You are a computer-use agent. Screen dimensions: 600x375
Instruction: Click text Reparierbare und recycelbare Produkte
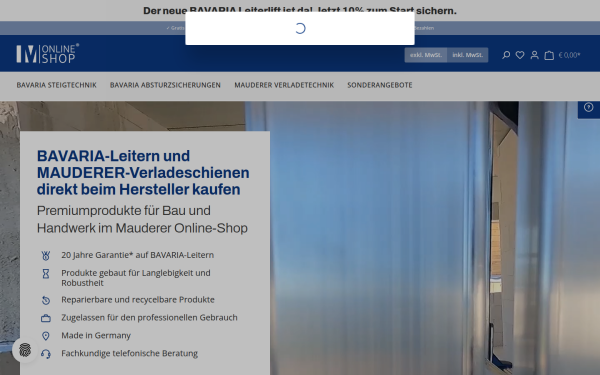pyautogui.click(x=138, y=300)
